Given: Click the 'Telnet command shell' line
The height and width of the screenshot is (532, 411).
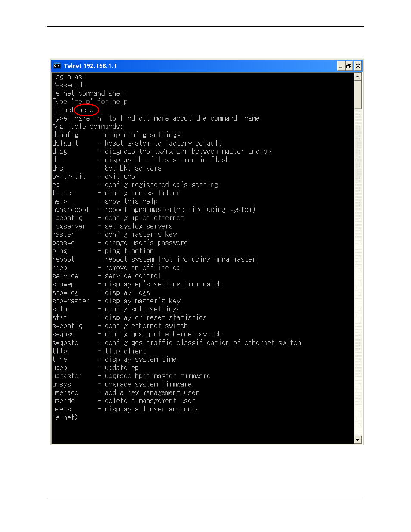Looking at the screenshot, I should [90, 93].
